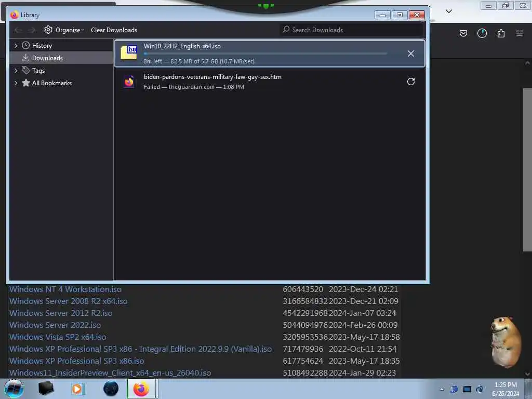This screenshot has height=399, width=532.
Task: Open the dark globe taskbar application
Action: [x=111, y=389]
